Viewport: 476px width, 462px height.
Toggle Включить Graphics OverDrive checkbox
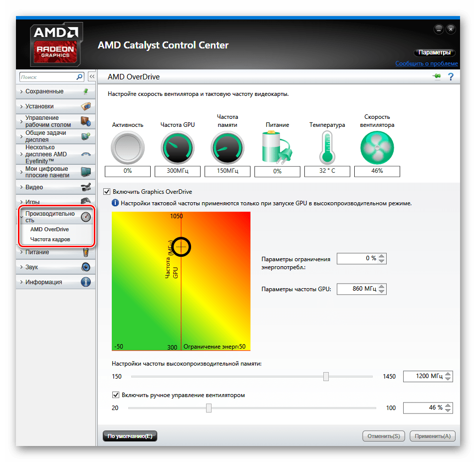point(107,191)
